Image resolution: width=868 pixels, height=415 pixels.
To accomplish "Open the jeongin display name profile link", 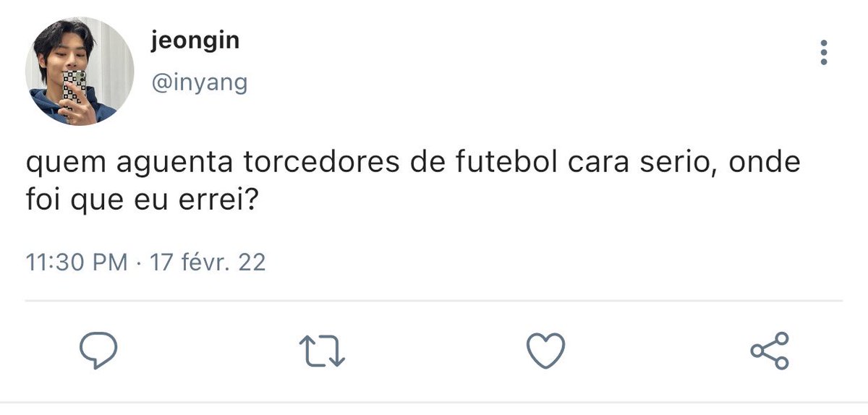I will click(x=195, y=42).
